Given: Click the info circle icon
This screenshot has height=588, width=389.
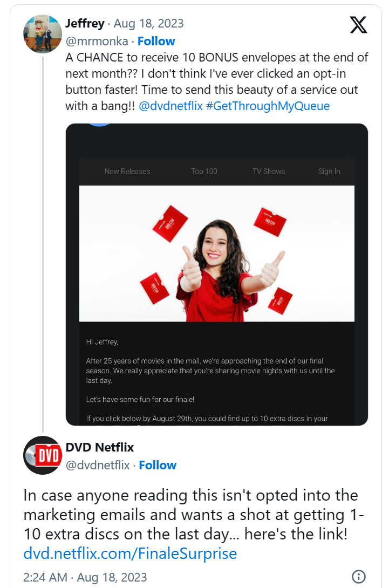Looking at the screenshot, I should pos(359,577).
